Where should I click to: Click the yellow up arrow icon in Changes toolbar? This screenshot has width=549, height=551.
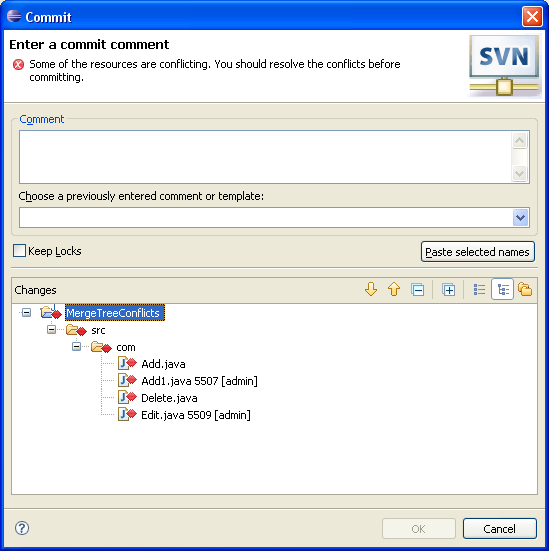pyautogui.click(x=394, y=290)
